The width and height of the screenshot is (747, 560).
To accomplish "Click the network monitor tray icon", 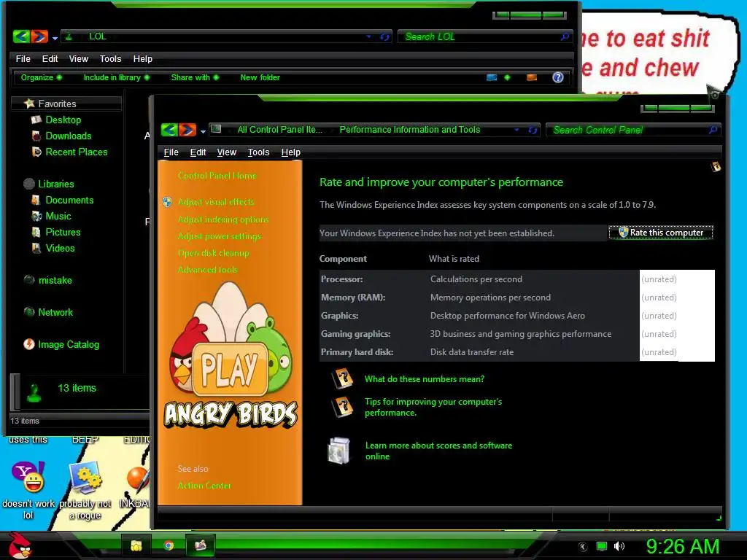I will pyautogui.click(x=602, y=546).
